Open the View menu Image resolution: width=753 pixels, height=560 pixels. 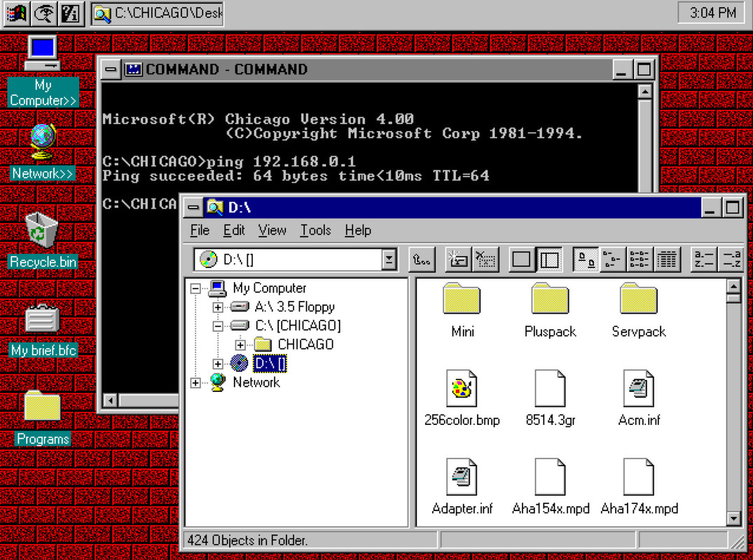point(272,230)
